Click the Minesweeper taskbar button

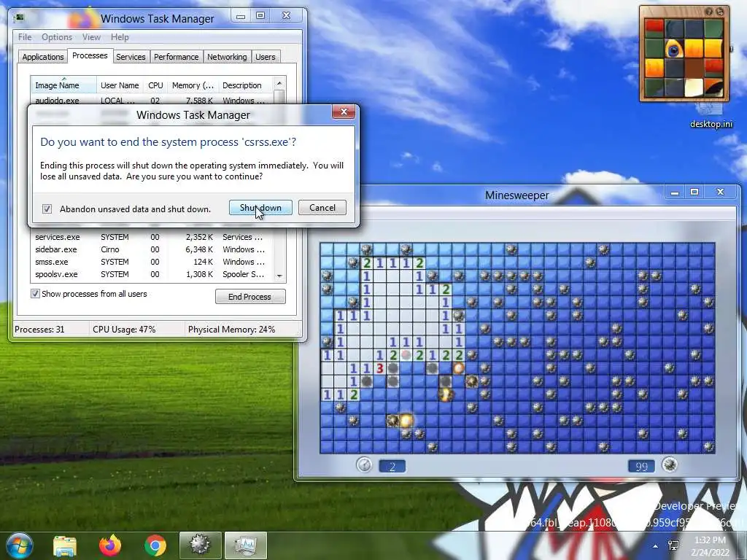[x=200, y=545]
